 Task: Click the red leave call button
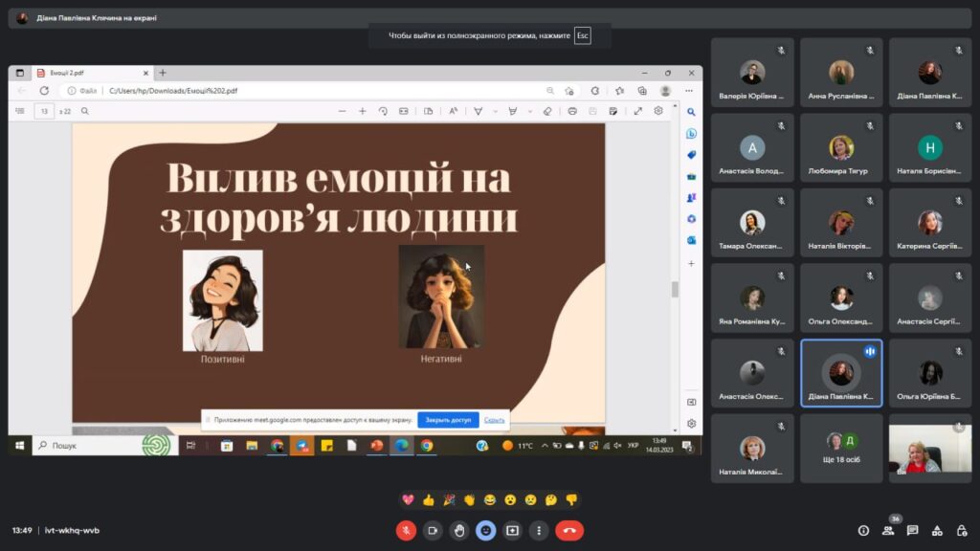coord(569,530)
